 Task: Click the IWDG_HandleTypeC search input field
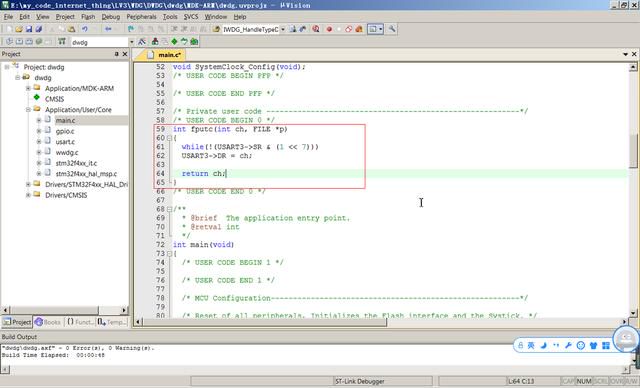251,29
